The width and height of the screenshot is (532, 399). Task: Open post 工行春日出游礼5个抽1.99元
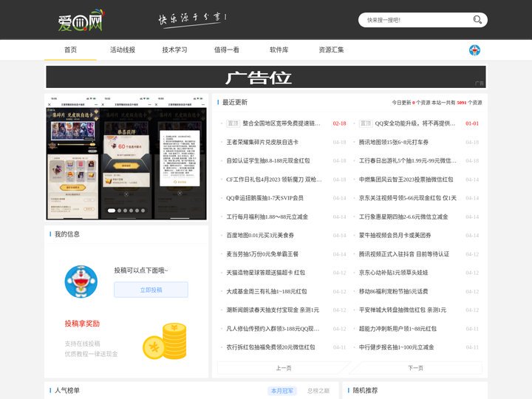[x=407, y=161]
